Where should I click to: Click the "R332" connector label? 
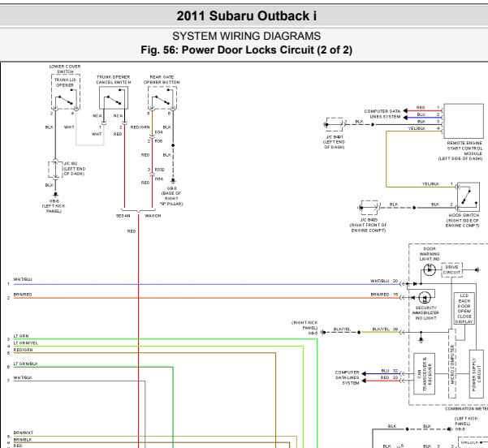click(159, 170)
